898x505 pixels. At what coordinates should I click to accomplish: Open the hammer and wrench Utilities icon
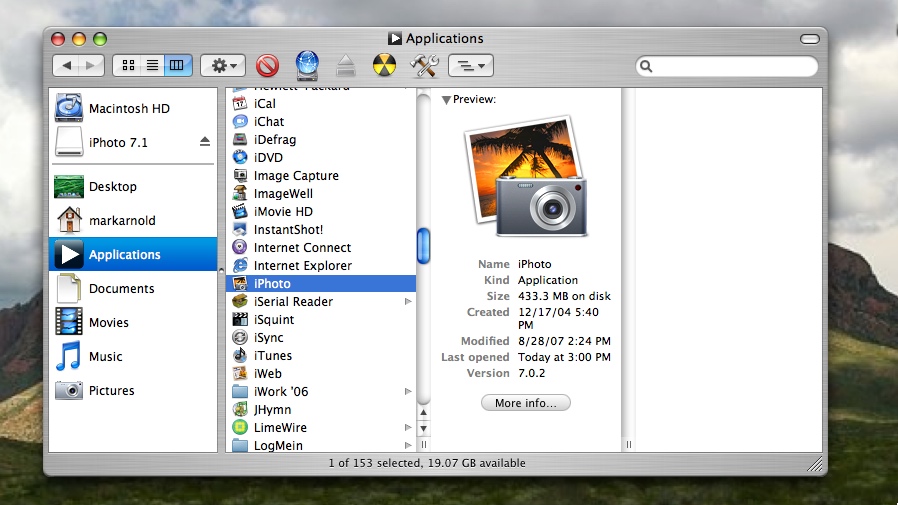tap(424, 65)
